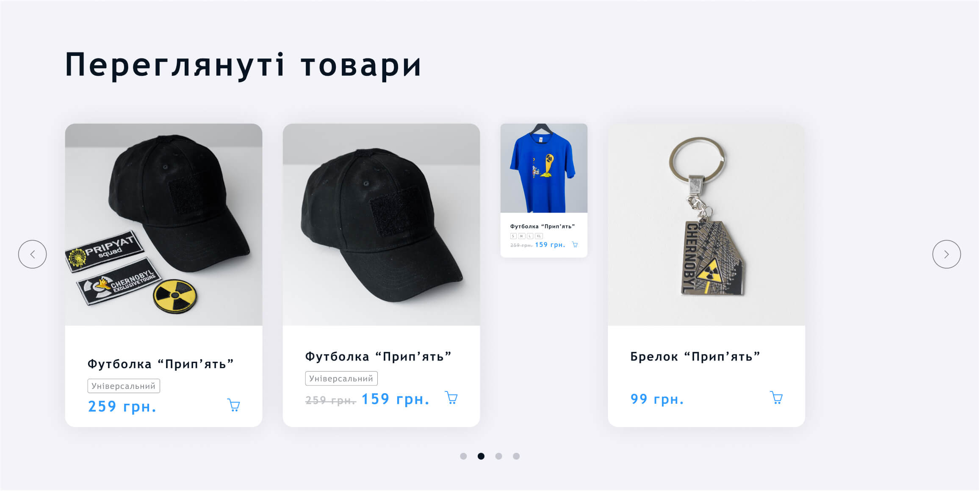This screenshot has width=980, height=491.
Task: Jump to third carousel pagination dot
Action: pos(498,456)
